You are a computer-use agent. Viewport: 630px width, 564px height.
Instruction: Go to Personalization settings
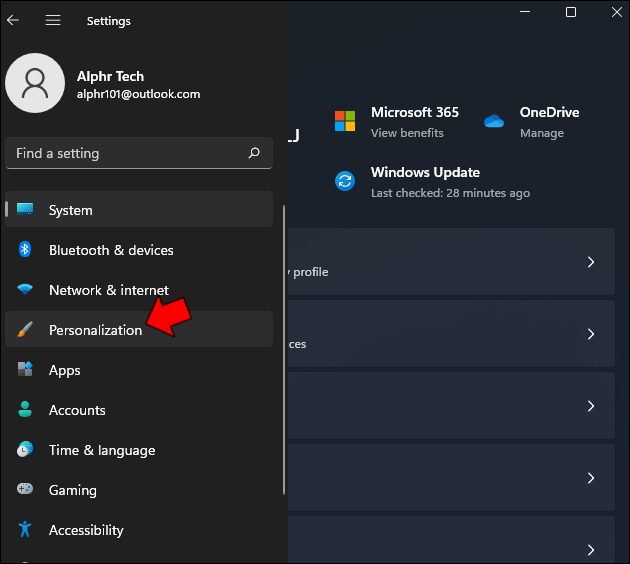tap(95, 330)
